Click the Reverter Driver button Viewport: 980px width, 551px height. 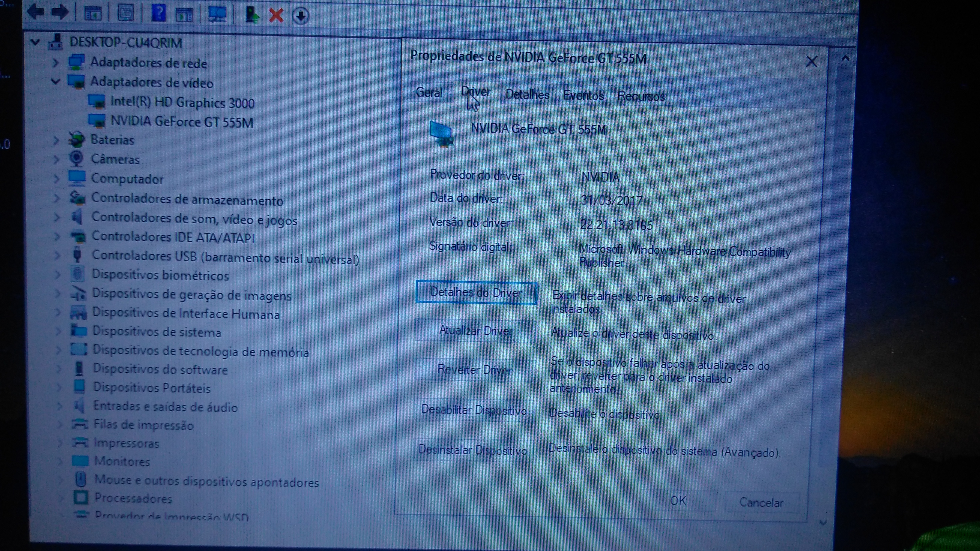[475, 370]
